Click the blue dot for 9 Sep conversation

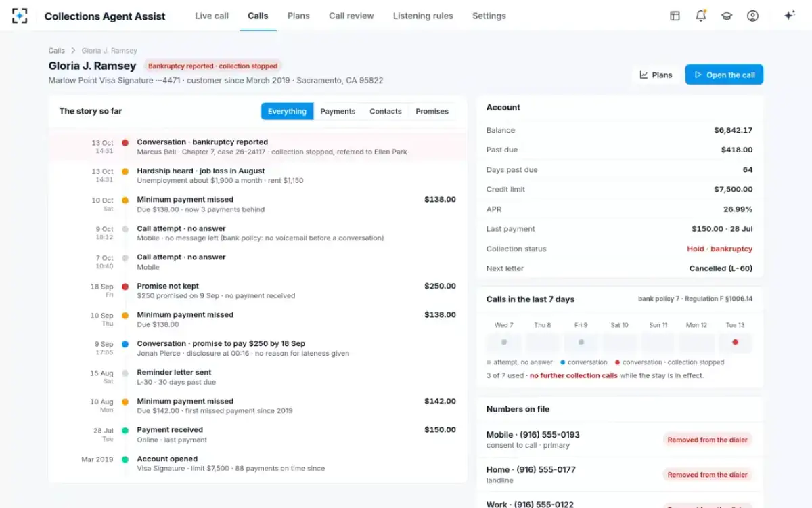click(125, 344)
